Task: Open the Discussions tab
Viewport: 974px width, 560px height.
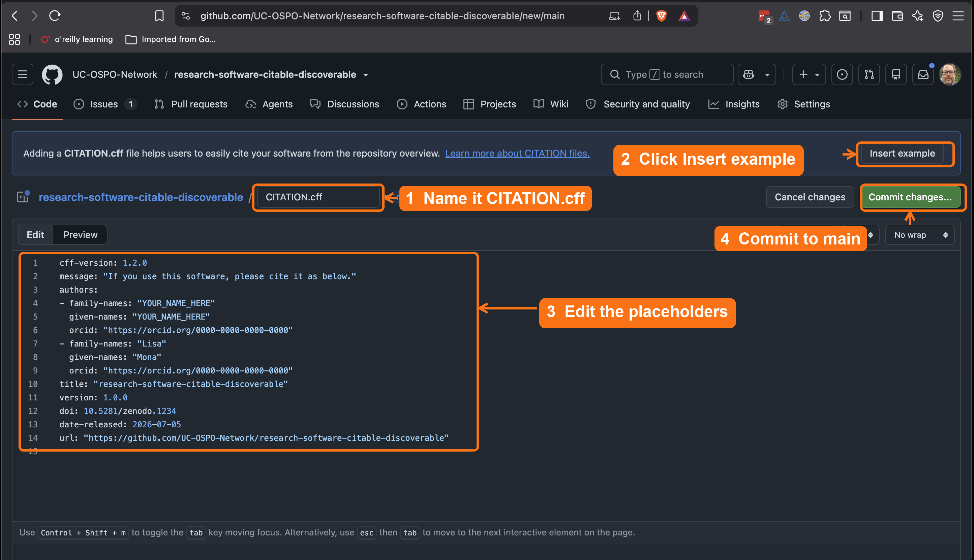Action: pyautogui.click(x=344, y=104)
